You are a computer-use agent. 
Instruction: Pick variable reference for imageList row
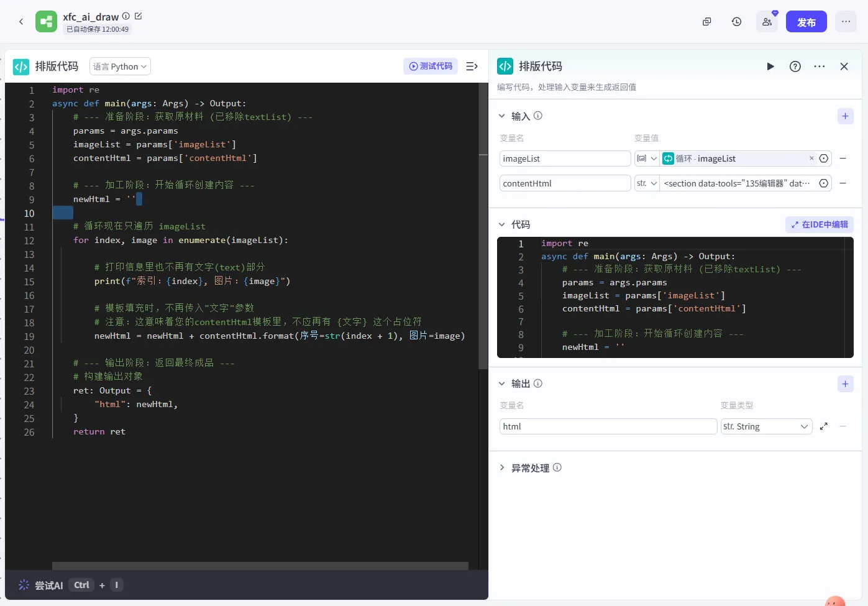coord(824,158)
